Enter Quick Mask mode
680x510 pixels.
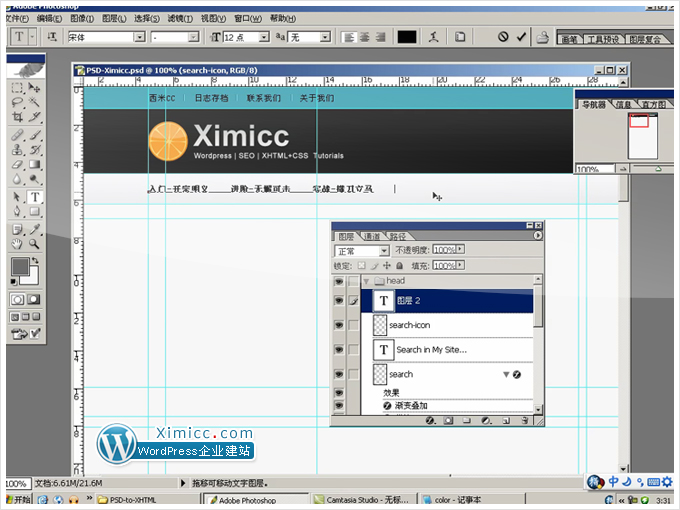[34, 300]
